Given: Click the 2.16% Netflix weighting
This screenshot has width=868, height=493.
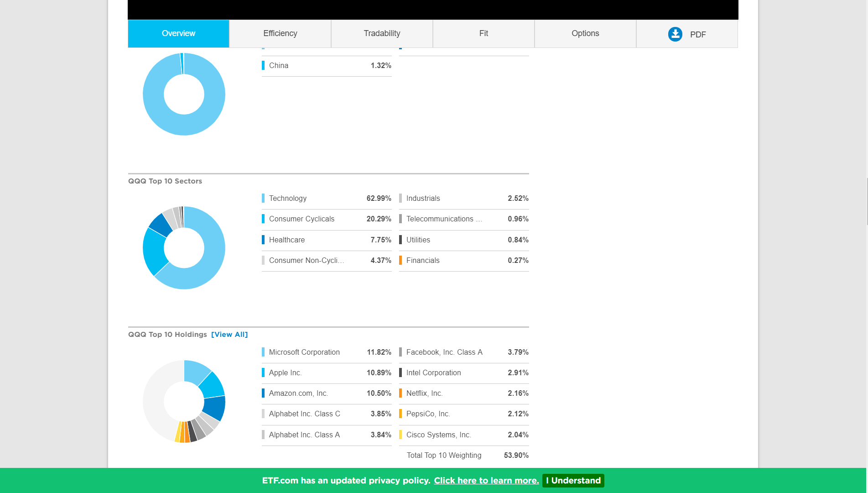Looking at the screenshot, I should pyautogui.click(x=518, y=393).
